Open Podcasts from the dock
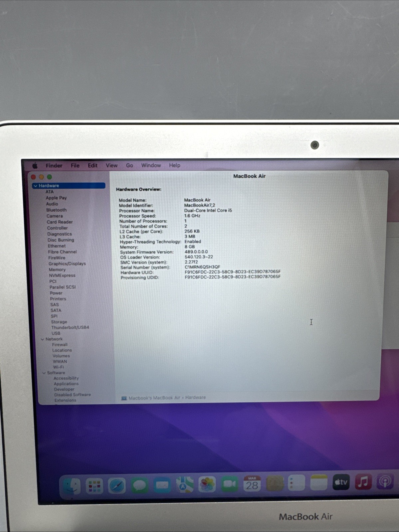The image size is (399, 532). [385, 481]
